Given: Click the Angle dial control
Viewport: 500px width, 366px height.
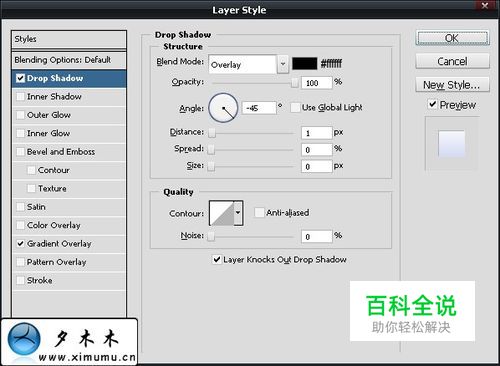Looking at the screenshot, I should pyautogui.click(x=223, y=108).
